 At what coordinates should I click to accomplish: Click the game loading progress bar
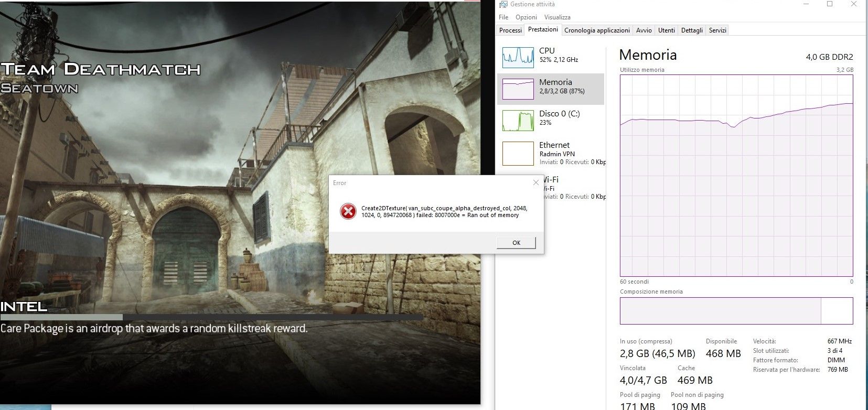(x=211, y=317)
